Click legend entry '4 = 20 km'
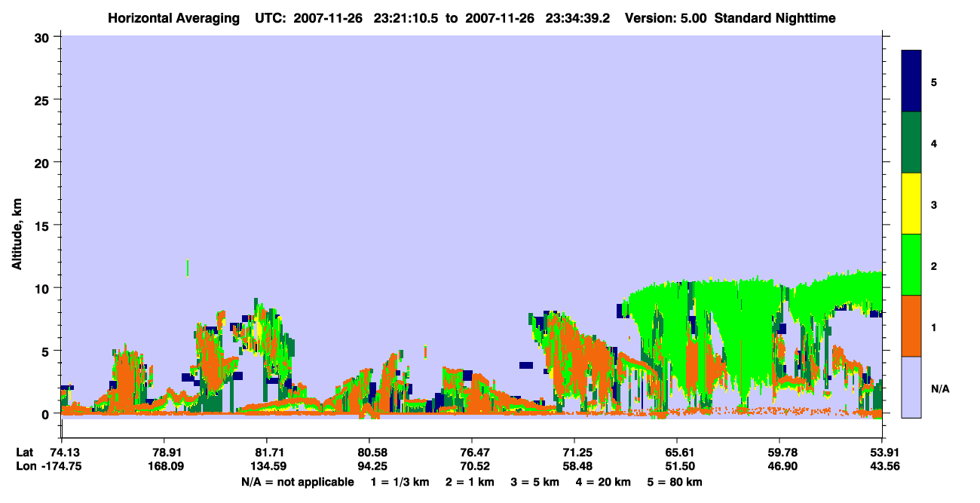980x503 pixels. pos(604,481)
